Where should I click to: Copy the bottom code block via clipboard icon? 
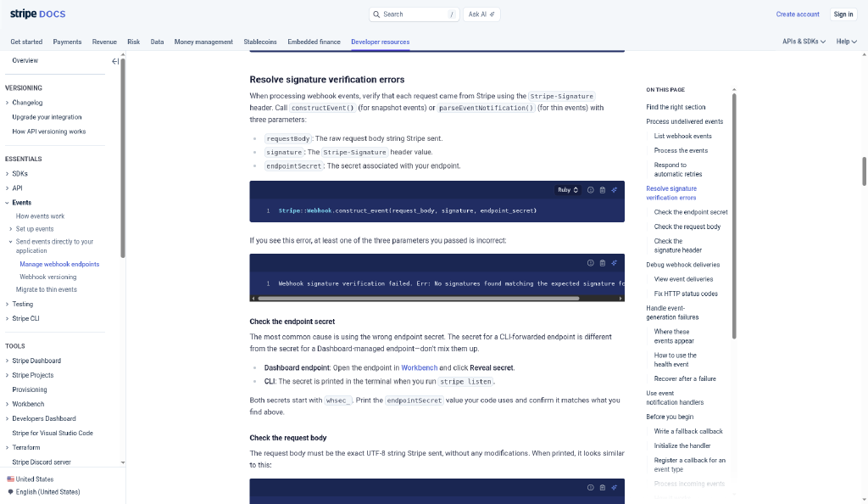(603, 487)
